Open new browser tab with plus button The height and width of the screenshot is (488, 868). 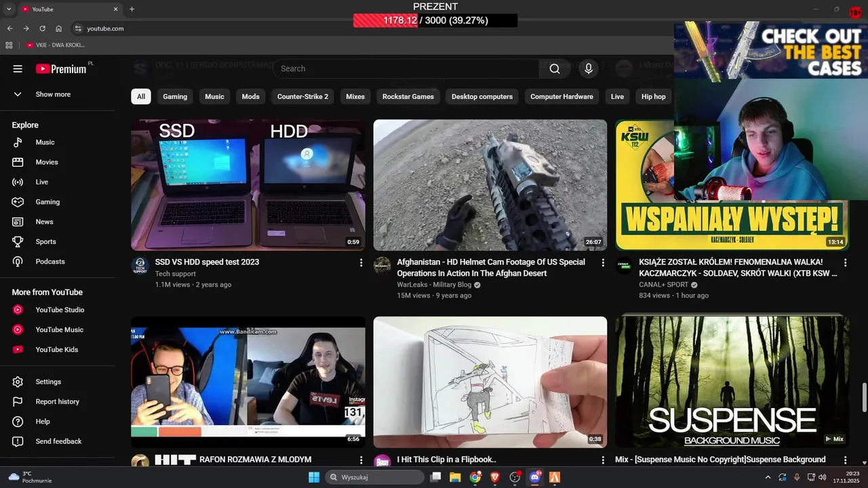(x=132, y=9)
